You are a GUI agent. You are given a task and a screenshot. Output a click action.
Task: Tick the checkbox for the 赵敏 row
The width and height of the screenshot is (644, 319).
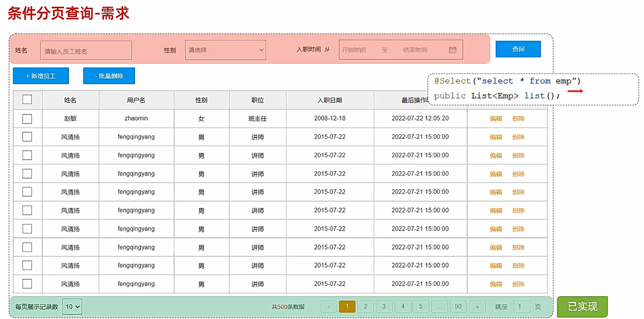[x=27, y=119]
